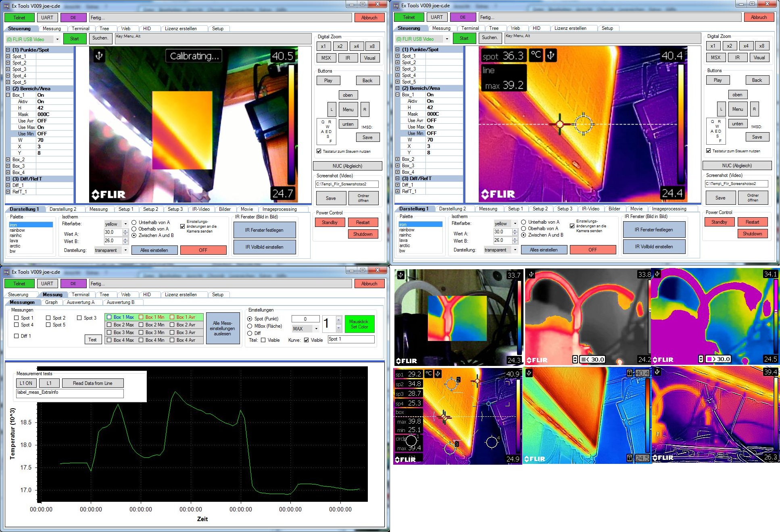
Task: Click the filled circle marker next to the circle label
Action: coord(411,441)
